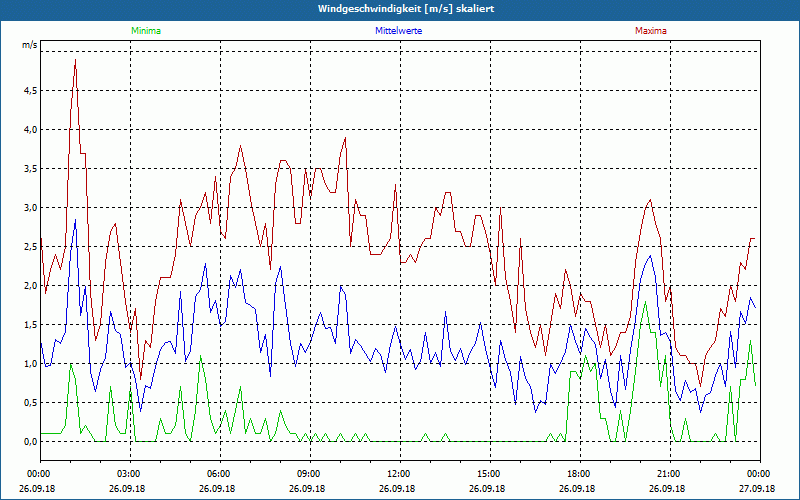Click the 3,5 y-axis value
Image resolution: width=800 pixels, height=500 pixels.
point(30,169)
